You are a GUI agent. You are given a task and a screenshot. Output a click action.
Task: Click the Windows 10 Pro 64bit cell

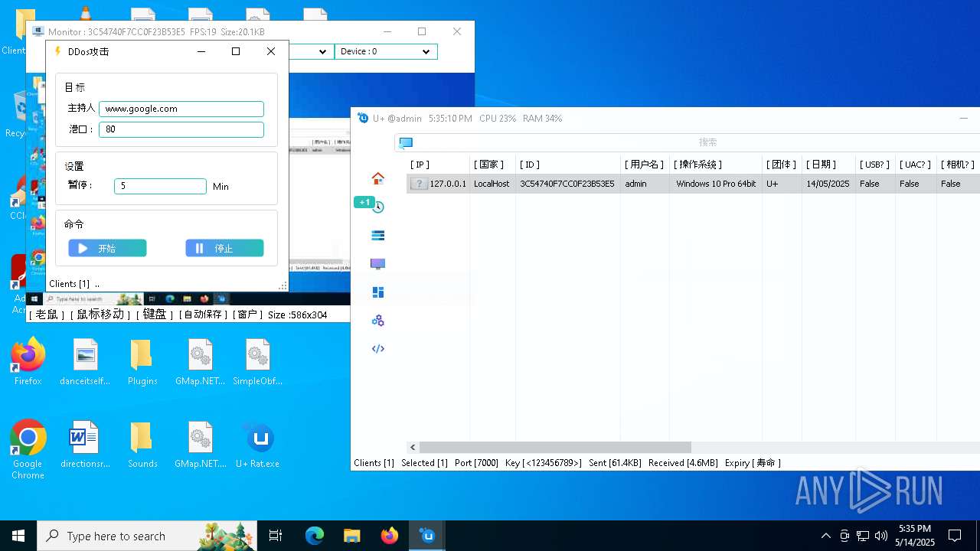point(716,184)
